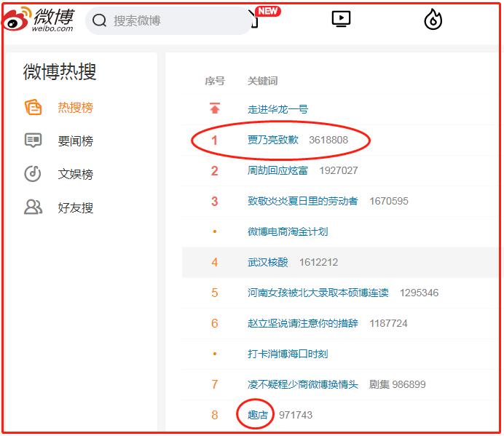The height and width of the screenshot is (436, 504).
Task: Click the Weibo logo
Action: point(39,19)
